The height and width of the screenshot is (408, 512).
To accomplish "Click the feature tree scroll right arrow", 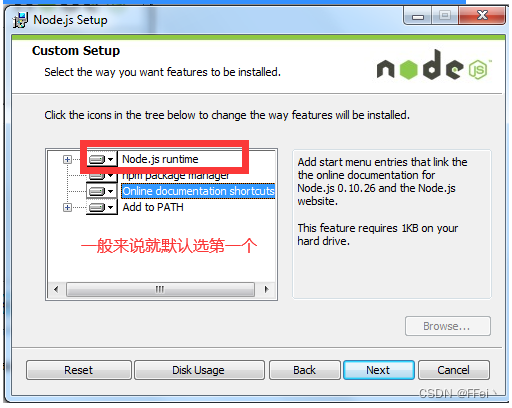I will 266,289.
